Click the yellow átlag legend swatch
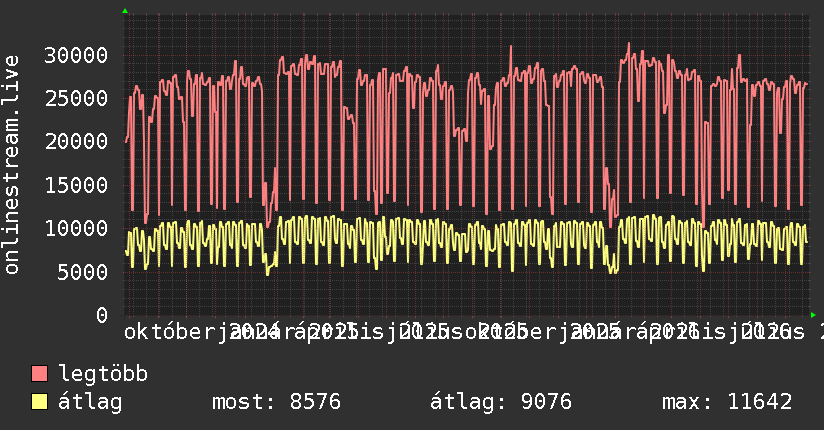The image size is (824, 430). 39,402
